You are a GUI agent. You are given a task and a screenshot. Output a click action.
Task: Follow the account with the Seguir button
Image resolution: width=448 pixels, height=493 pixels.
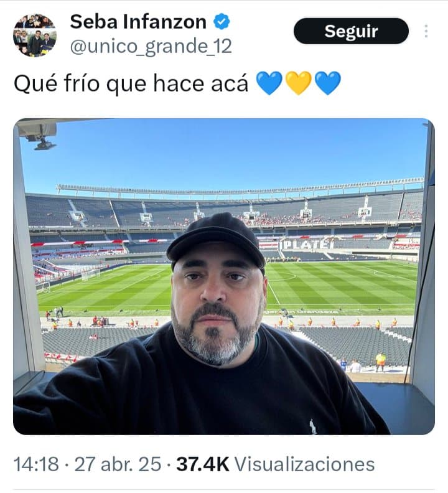(351, 31)
